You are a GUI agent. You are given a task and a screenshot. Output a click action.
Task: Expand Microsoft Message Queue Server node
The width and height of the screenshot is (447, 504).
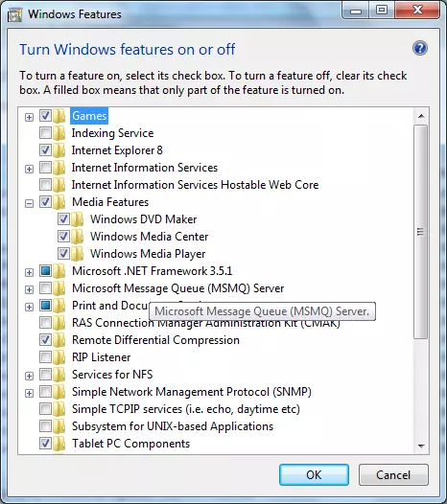[x=29, y=289]
